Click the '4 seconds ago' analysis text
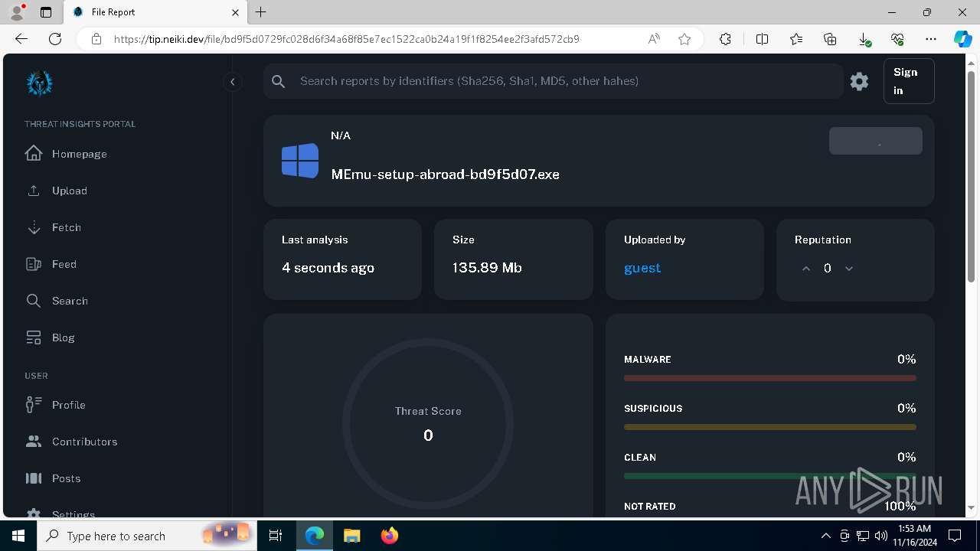 pos(328,268)
